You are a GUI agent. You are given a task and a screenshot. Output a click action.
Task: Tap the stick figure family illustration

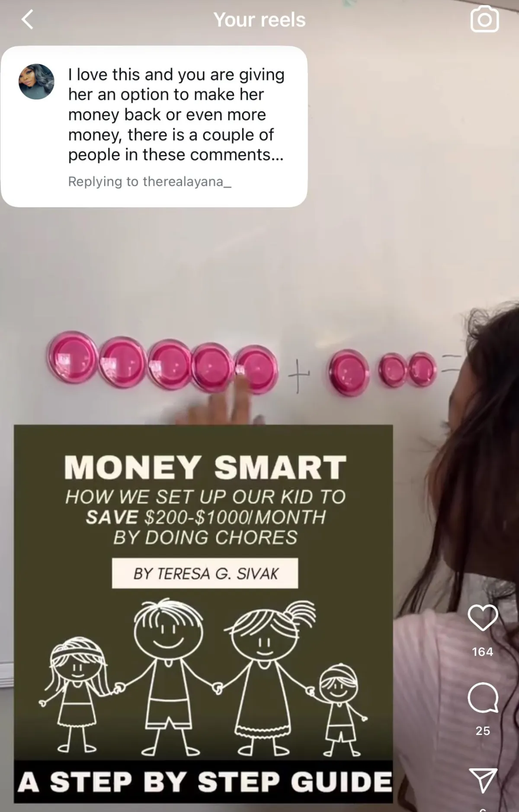203,677
